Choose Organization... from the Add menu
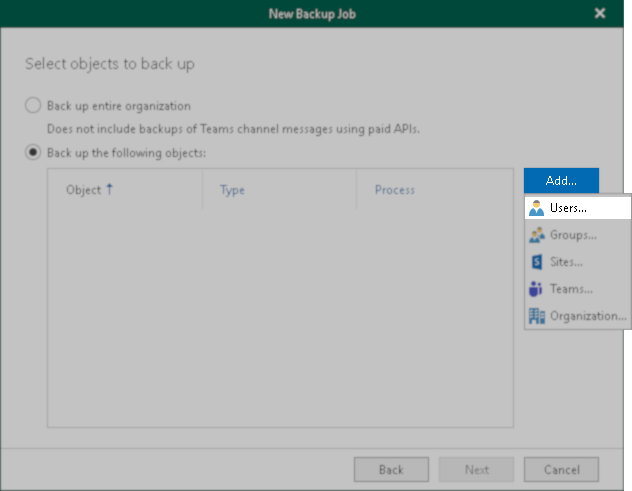Viewport: 632px width, 491px height. click(578, 316)
